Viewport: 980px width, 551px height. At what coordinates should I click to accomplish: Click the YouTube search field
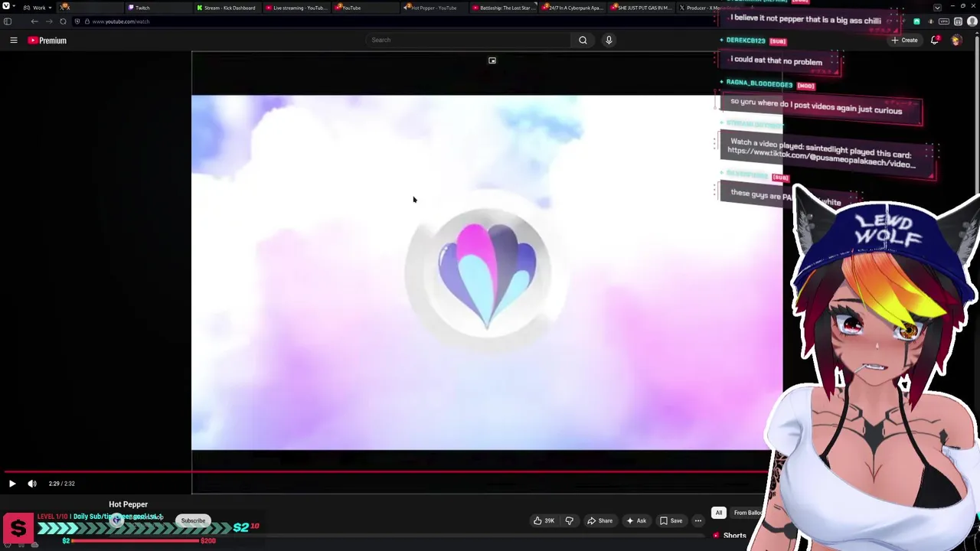coord(468,40)
